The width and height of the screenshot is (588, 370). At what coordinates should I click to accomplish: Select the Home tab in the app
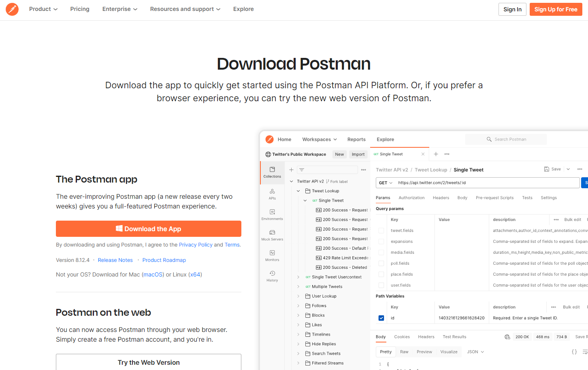(x=284, y=139)
